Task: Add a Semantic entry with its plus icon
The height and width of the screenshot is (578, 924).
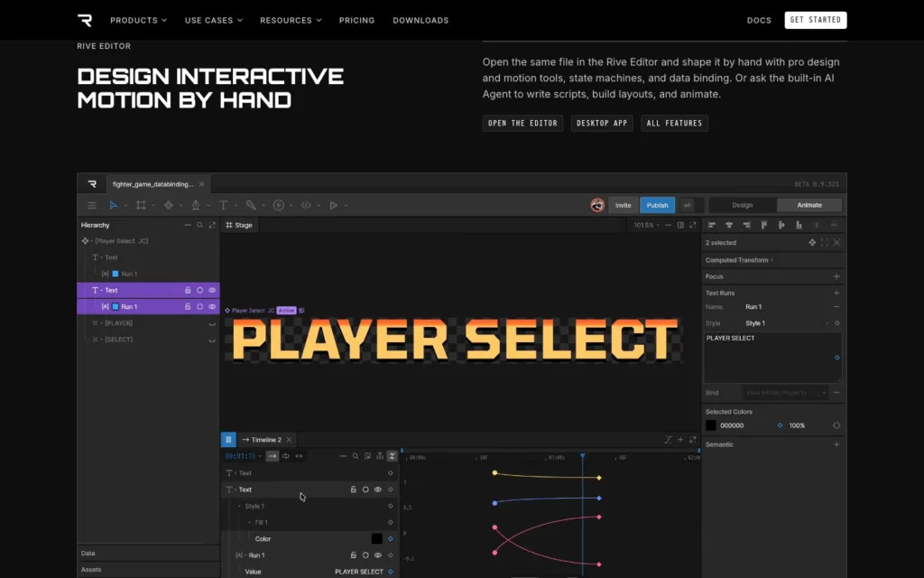Action: point(836,444)
